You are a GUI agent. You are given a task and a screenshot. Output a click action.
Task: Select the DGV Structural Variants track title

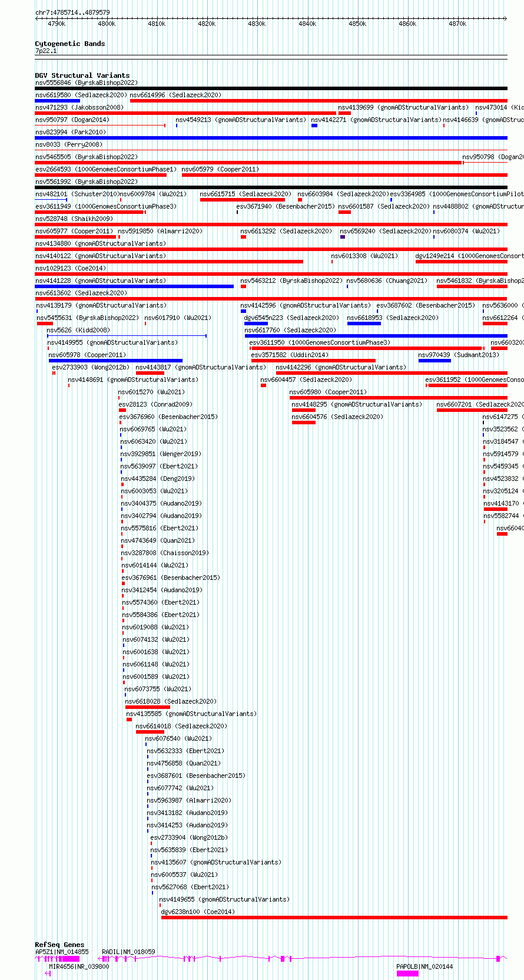[x=82, y=75]
